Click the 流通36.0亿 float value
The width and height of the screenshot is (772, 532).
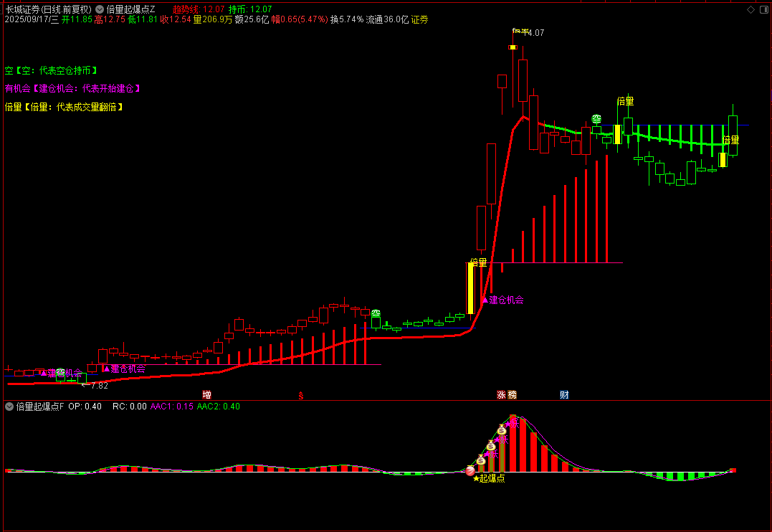pyautogui.click(x=388, y=19)
